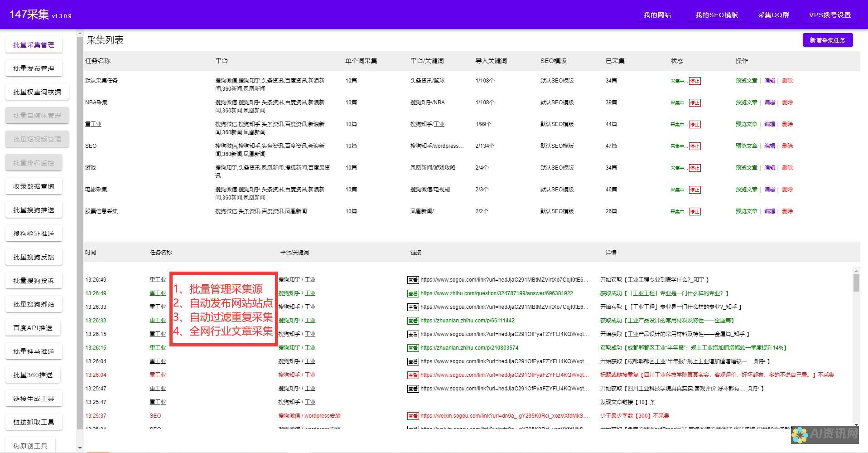868x453 pixels.
Task: Stop the 重工业 collection task
Action: pyautogui.click(x=694, y=125)
